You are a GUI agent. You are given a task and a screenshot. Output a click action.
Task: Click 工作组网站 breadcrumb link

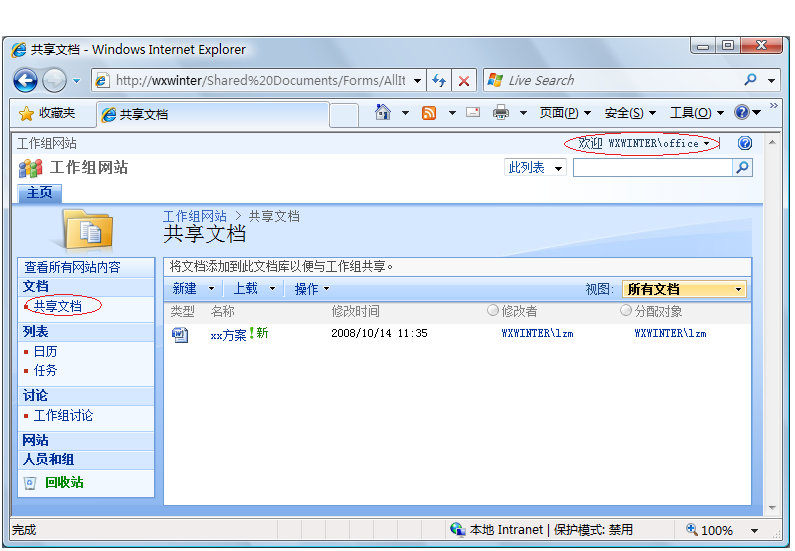[195, 216]
